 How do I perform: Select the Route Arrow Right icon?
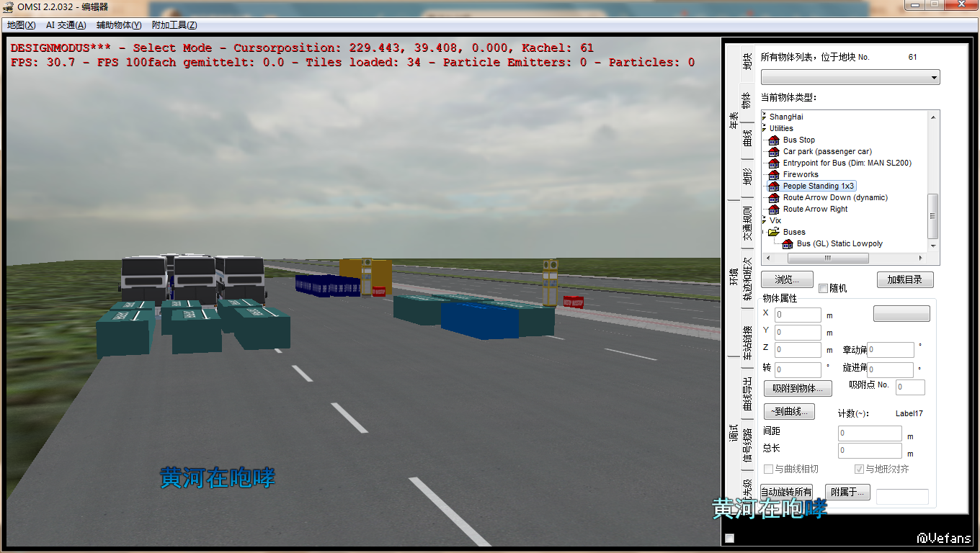pos(774,209)
